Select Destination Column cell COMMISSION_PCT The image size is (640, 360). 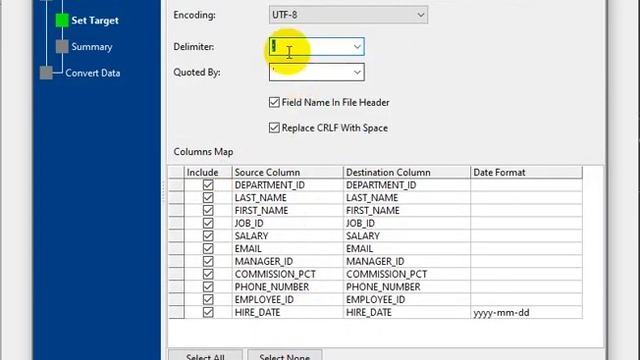pos(407,274)
